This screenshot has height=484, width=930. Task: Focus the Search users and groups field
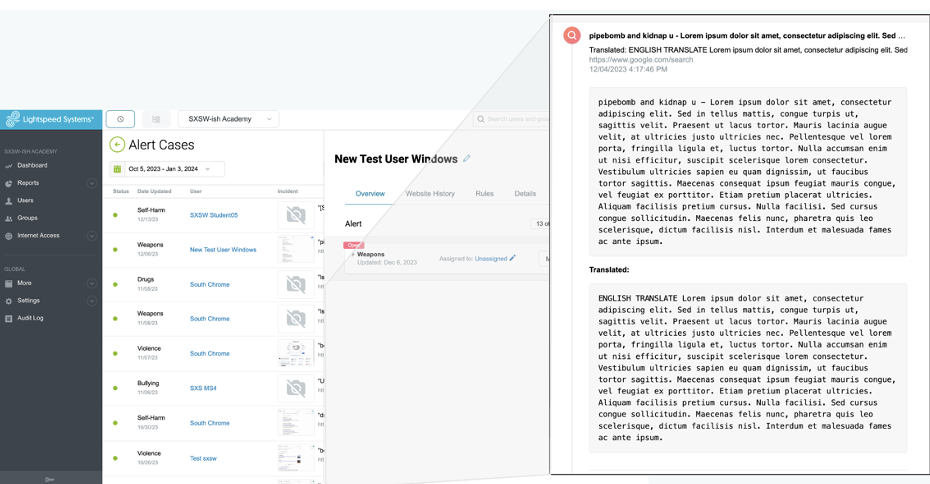tap(512, 119)
